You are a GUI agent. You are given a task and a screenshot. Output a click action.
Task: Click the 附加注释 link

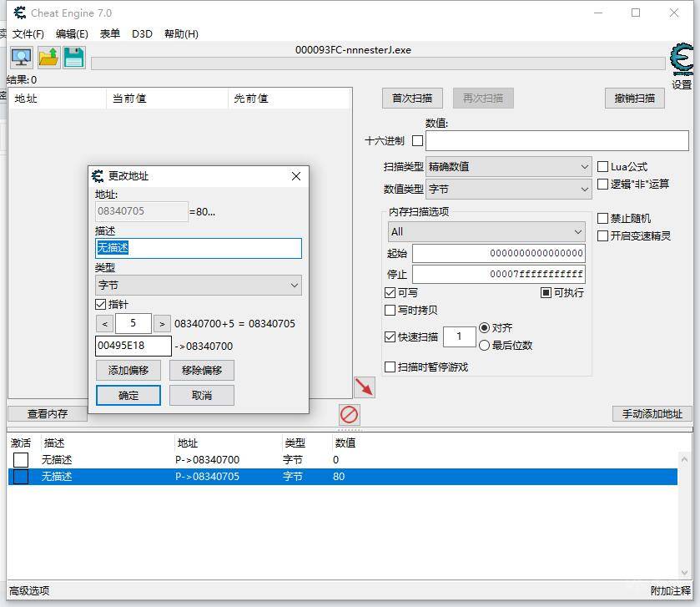point(671,591)
